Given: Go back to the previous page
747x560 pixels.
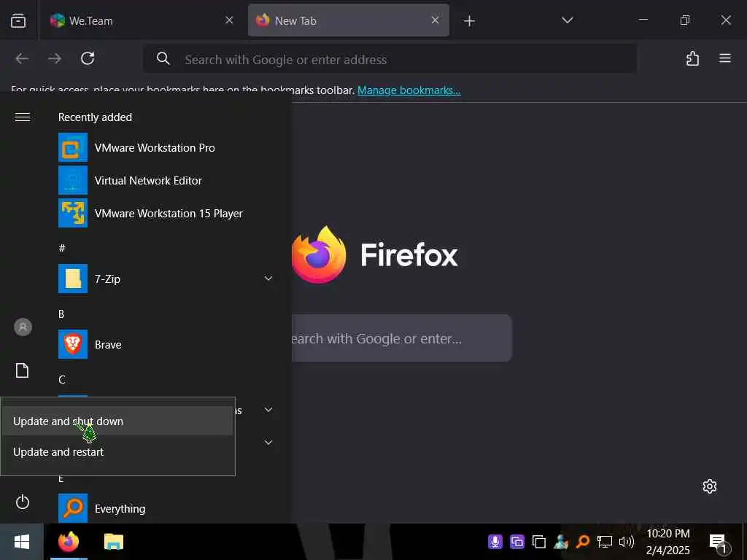Looking at the screenshot, I should pyautogui.click(x=22, y=58).
